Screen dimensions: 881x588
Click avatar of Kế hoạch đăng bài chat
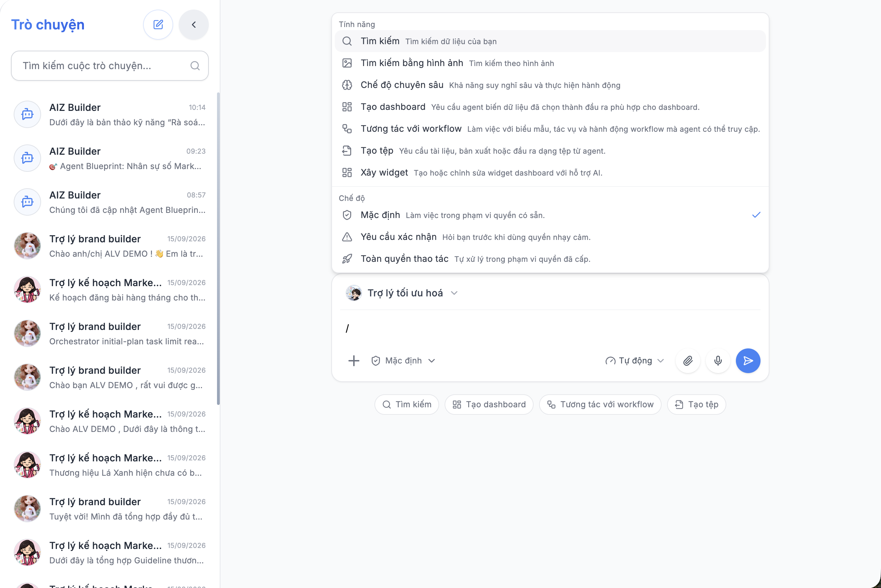click(x=27, y=290)
